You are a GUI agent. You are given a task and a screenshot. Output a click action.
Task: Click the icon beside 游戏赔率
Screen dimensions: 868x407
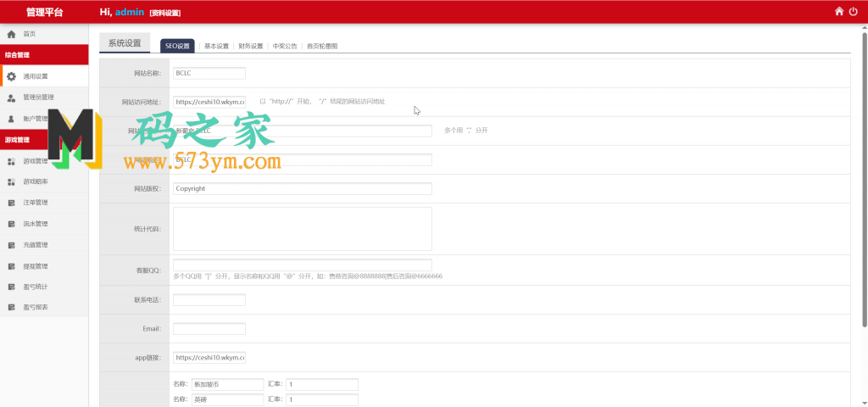point(11,181)
